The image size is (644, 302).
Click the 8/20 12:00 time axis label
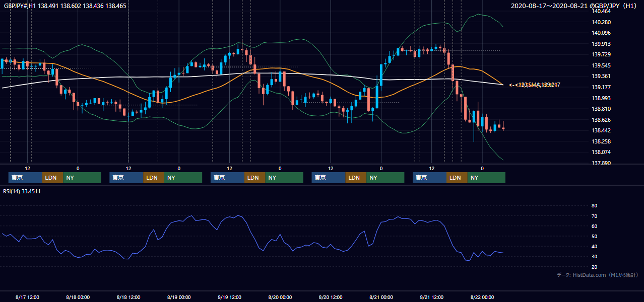pyautogui.click(x=331, y=297)
